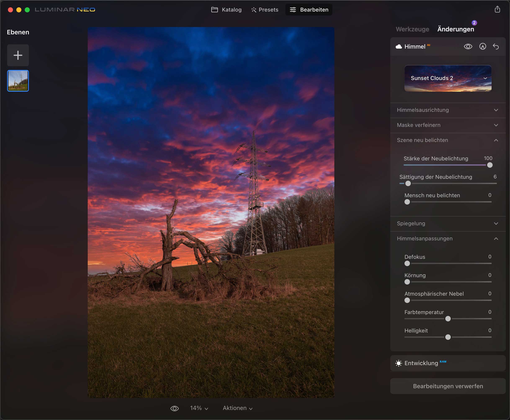The image size is (510, 420).
Task: Click the Entwicklung sun icon
Action: pos(398,363)
